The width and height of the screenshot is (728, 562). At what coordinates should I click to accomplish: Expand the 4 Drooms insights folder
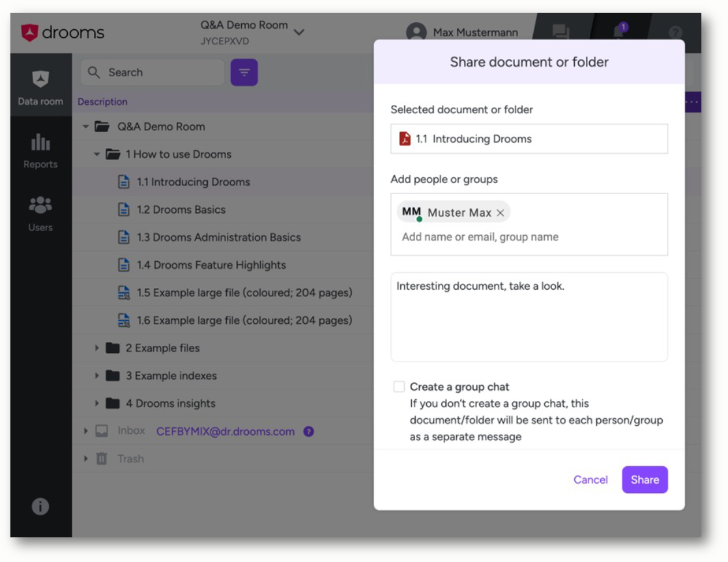96,403
